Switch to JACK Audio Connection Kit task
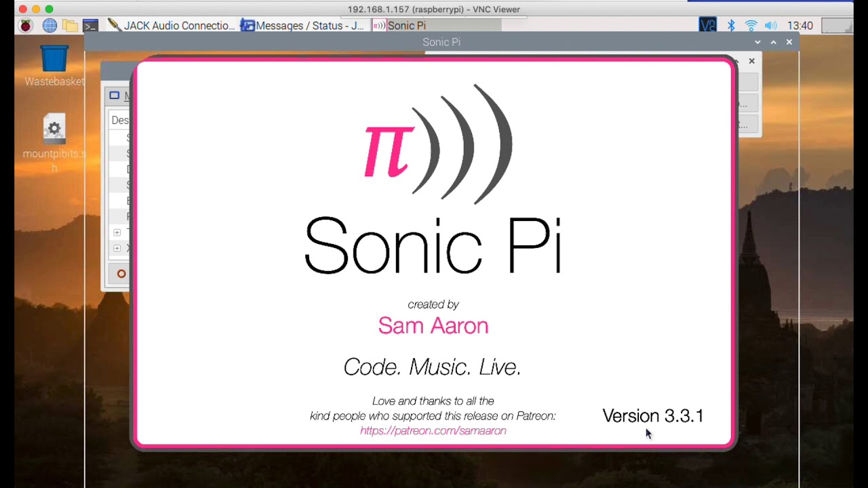The width and height of the screenshot is (868, 488). click(x=172, y=26)
